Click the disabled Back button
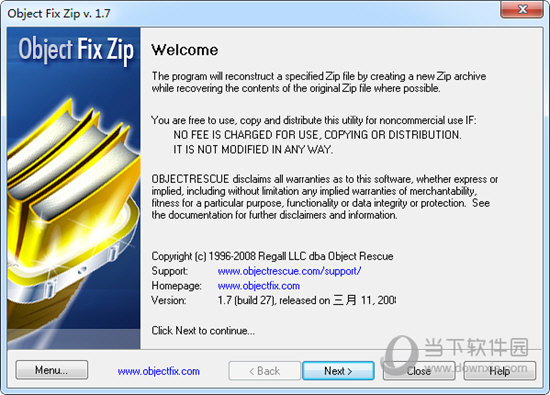Screen dimensions: 550x395 coord(264,371)
